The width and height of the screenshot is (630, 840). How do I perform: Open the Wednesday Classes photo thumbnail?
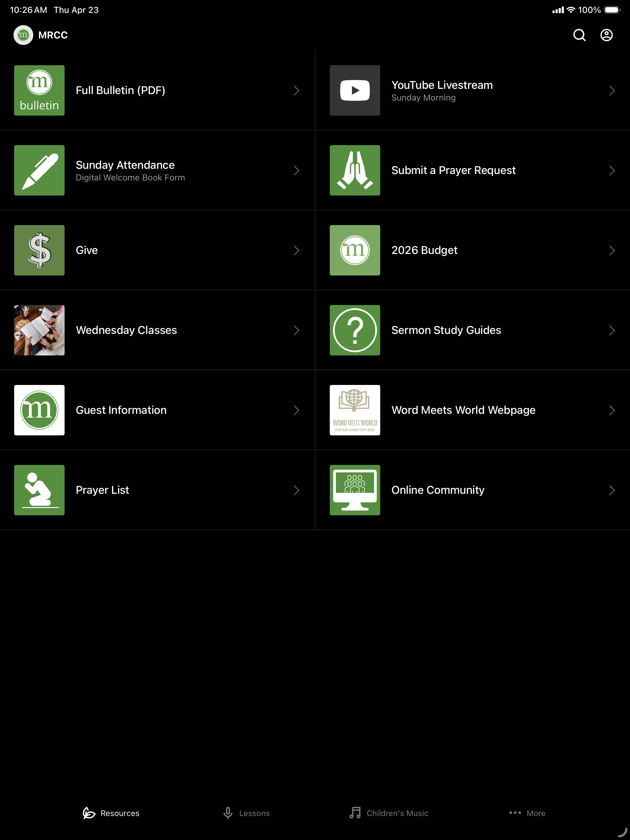pos(39,330)
